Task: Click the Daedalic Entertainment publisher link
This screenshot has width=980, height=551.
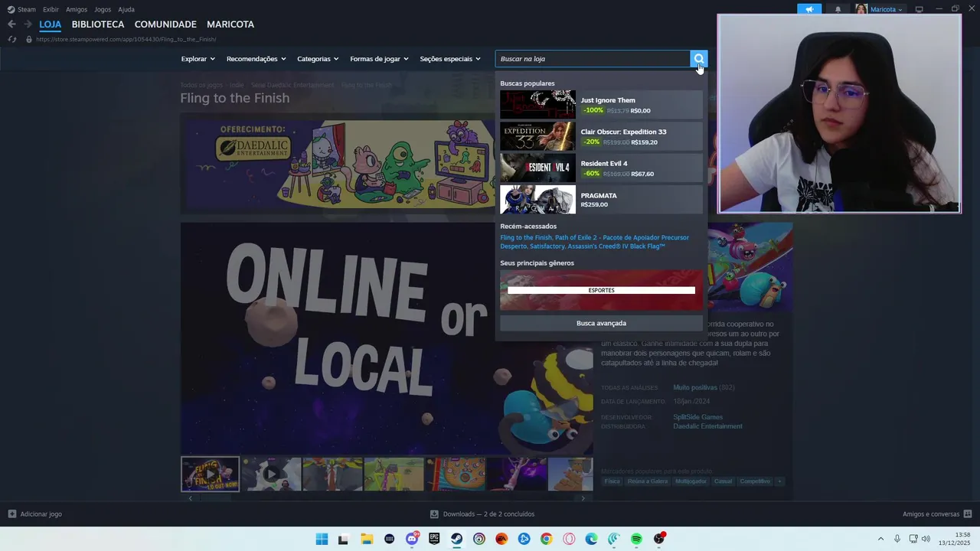Action: point(707,426)
